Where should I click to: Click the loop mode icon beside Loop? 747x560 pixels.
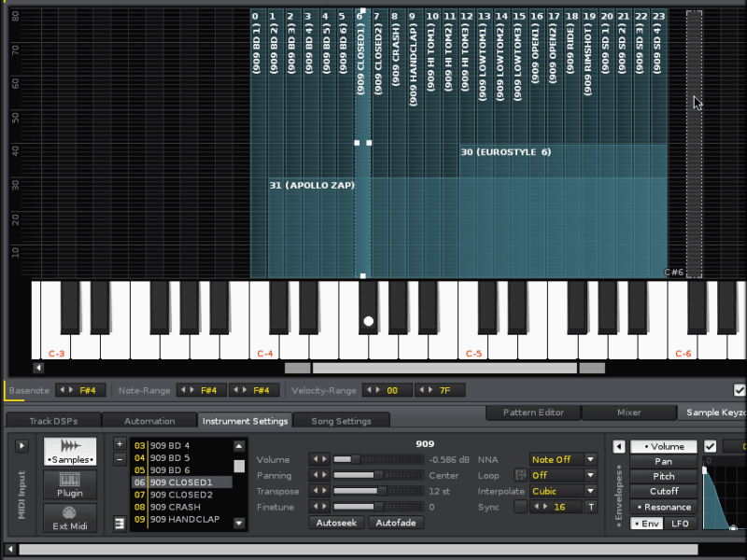(x=521, y=475)
